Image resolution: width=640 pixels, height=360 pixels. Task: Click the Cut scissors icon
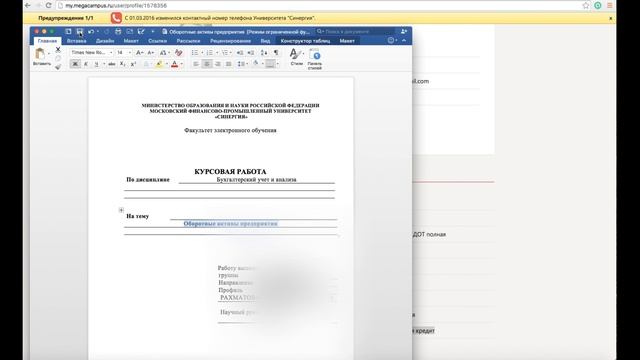(58, 49)
